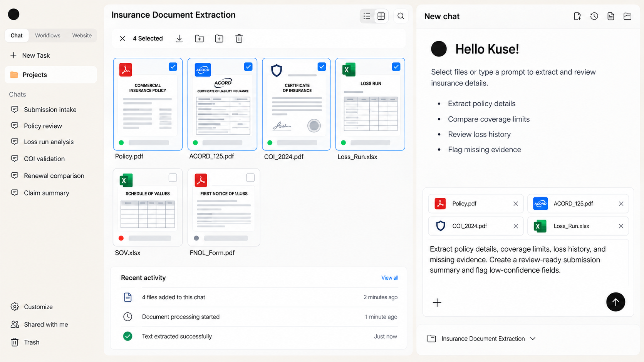Remove ACORD_125.pdf attachment from chat
The width and height of the screenshot is (644, 362).
(621, 204)
